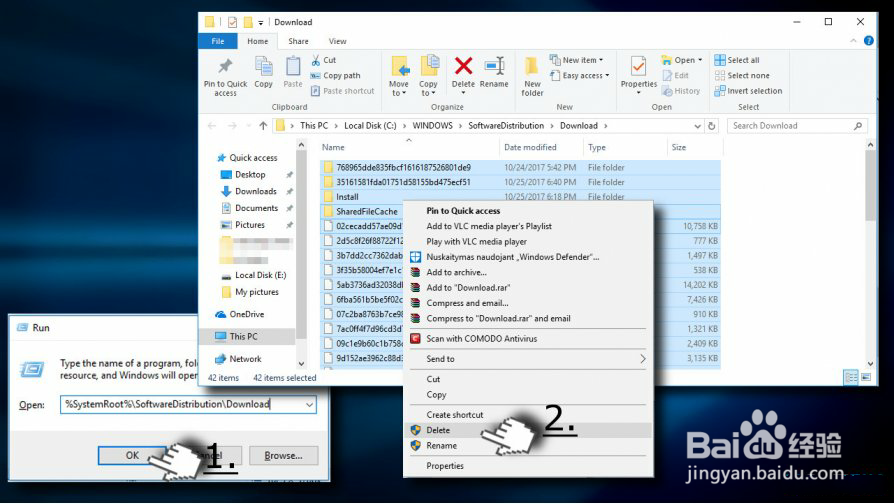Collapse the ribbon with the chevron

tap(853, 40)
